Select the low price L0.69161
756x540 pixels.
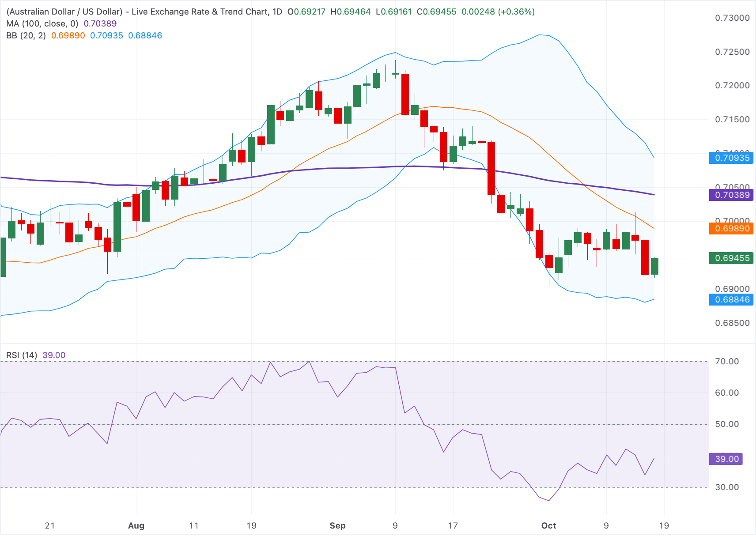(394, 11)
